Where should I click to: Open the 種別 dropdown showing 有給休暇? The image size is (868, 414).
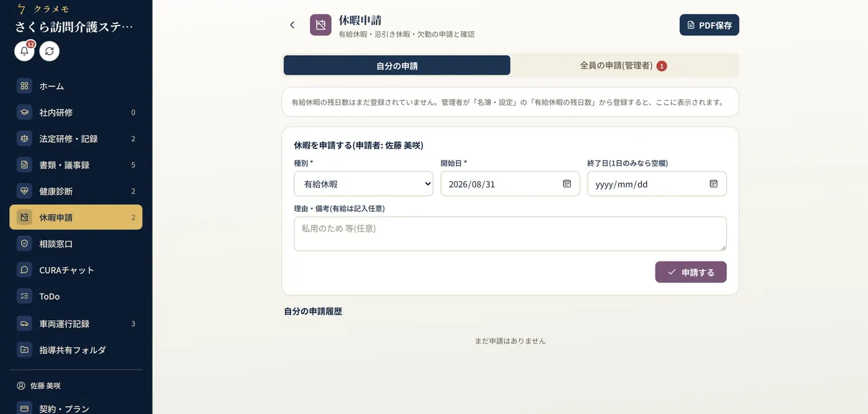click(363, 184)
